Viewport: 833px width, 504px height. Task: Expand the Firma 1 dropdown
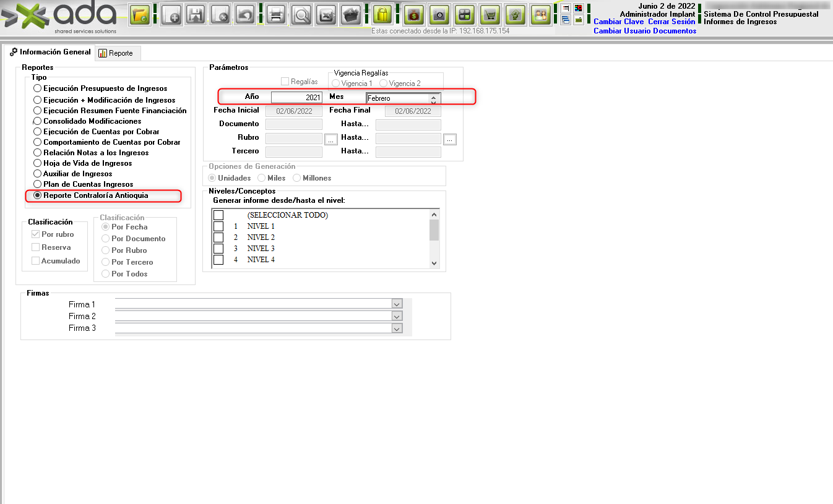coord(397,304)
